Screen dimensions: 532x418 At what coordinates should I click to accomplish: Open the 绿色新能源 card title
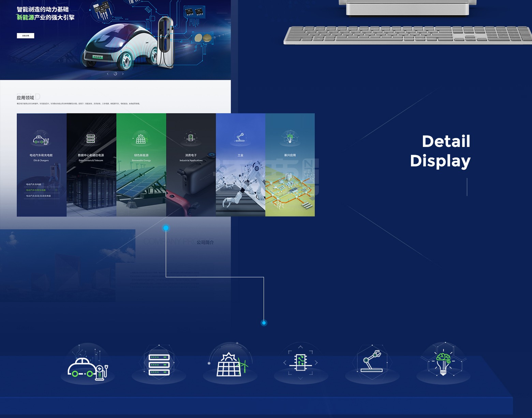pyautogui.click(x=141, y=155)
